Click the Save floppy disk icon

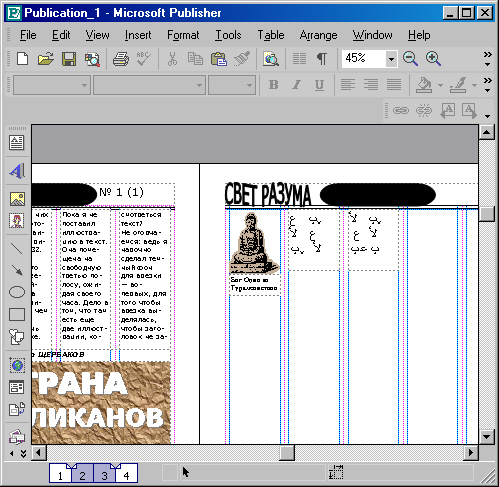(x=69, y=59)
